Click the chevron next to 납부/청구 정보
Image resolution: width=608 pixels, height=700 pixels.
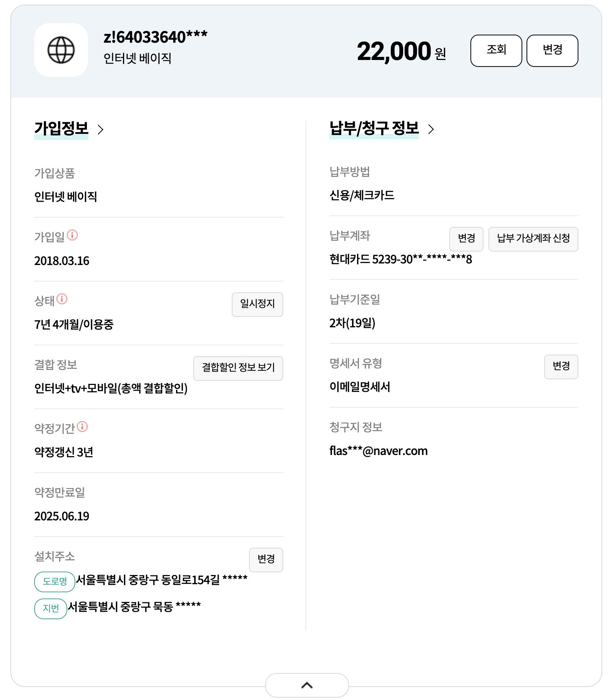(x=431, y=129)
